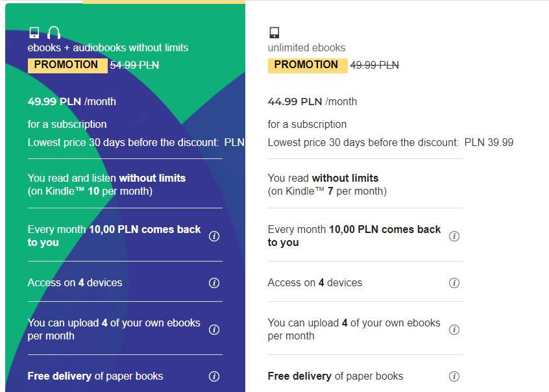The width and height of the screenshot is (549, 392).
Task: Click Free delivery of paper books in right plan
Action: click(335, 376)
